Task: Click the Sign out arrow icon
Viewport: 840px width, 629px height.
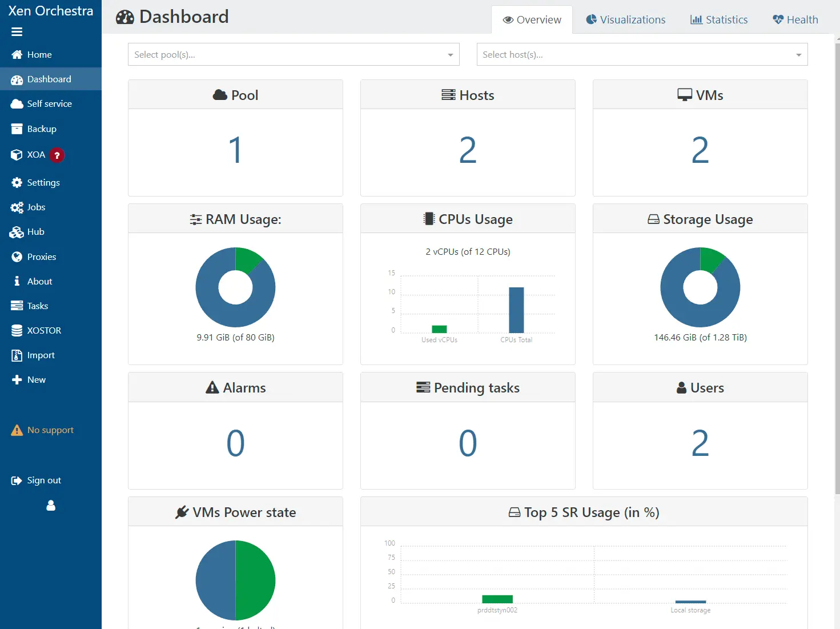Action: click(x=17, y=480)
